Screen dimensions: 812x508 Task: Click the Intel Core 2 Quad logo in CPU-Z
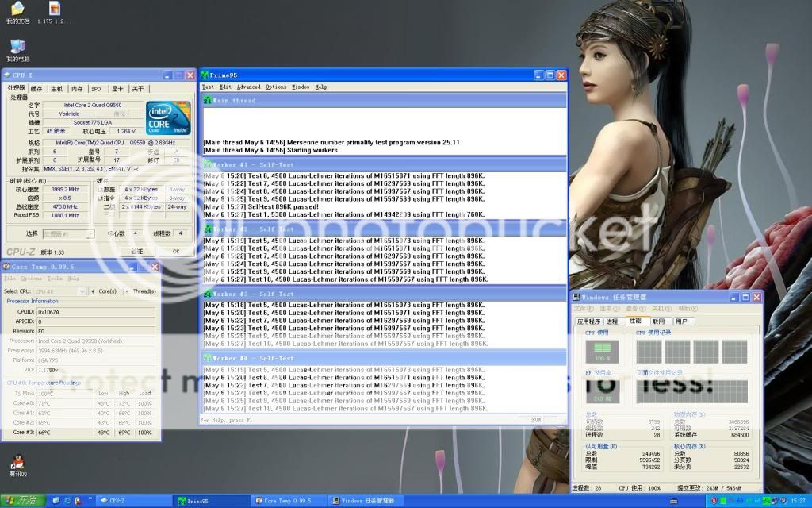(168, 117)
